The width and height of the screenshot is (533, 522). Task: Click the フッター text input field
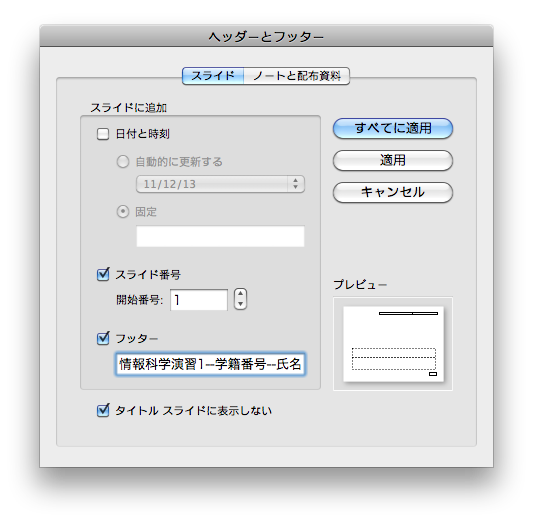click(x=210, y=364)
